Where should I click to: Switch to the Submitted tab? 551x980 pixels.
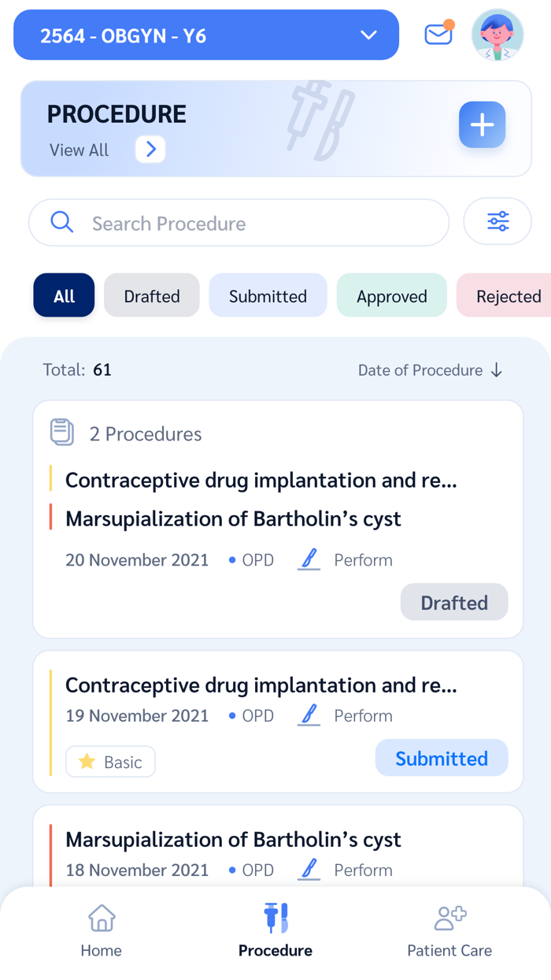(268, 295)
